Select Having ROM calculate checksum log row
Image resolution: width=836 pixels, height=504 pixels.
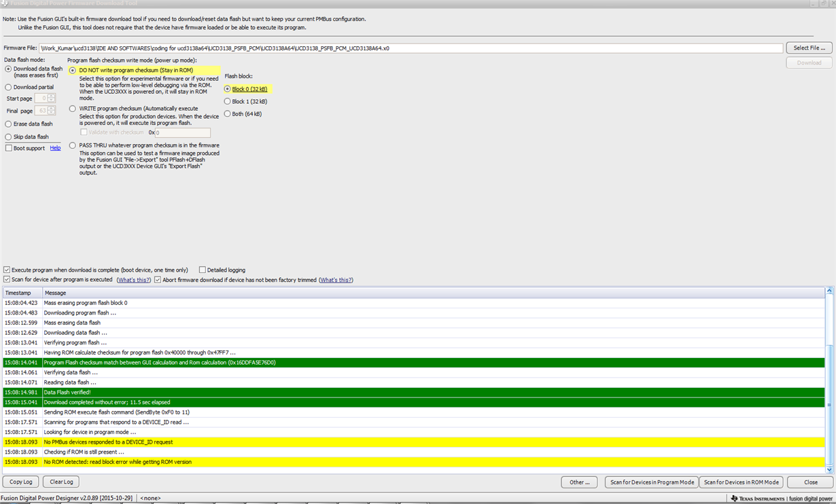coord(414,353)
